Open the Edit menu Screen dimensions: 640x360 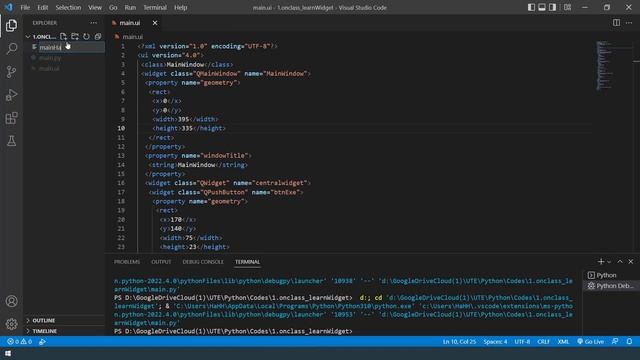point(42,7)
